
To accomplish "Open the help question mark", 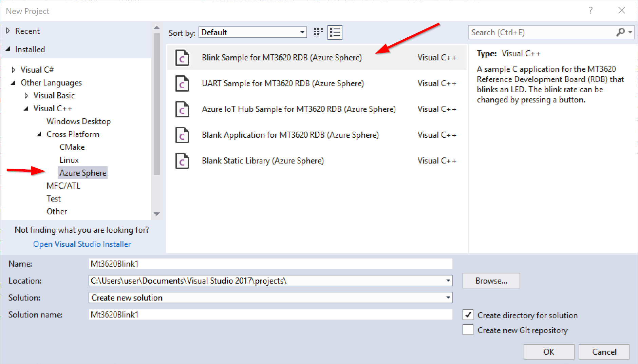I will point(591,11).
